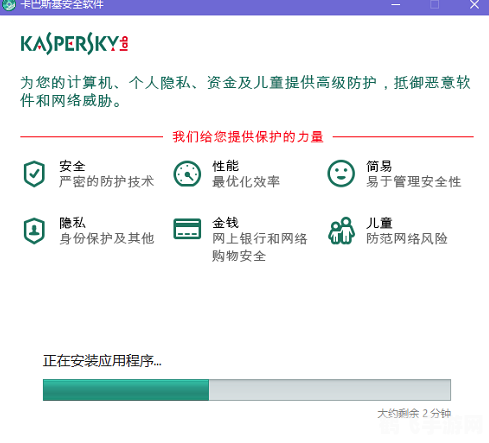Click the 隐私 heading text

72,223
